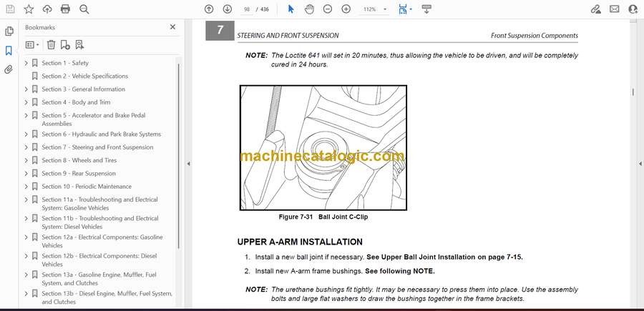The height and width of the screenshot is (311, 644).
Task: Click the find current bookmark icon
Action: pyautogui.click(x=79, y=45)
